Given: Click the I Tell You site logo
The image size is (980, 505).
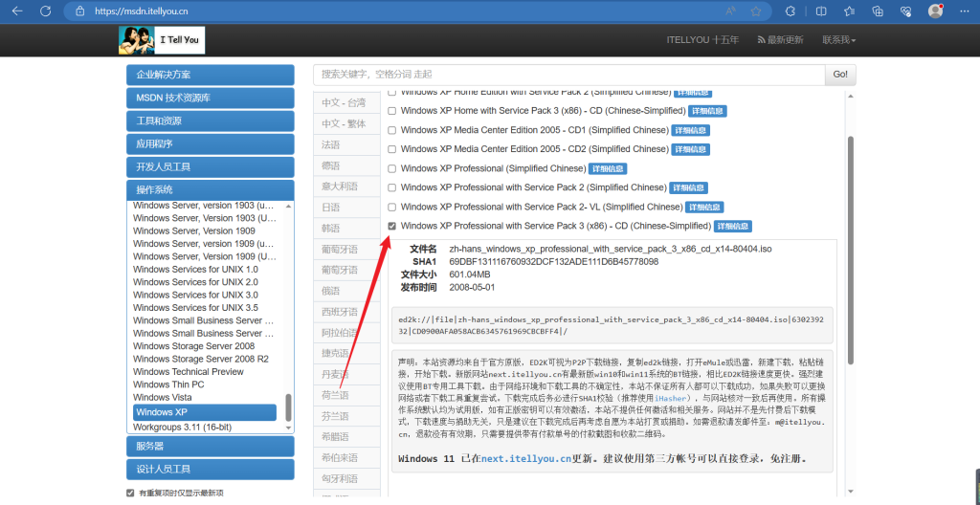Looking at the screenshot, I should pyautogui.click(x=162, y=40).
